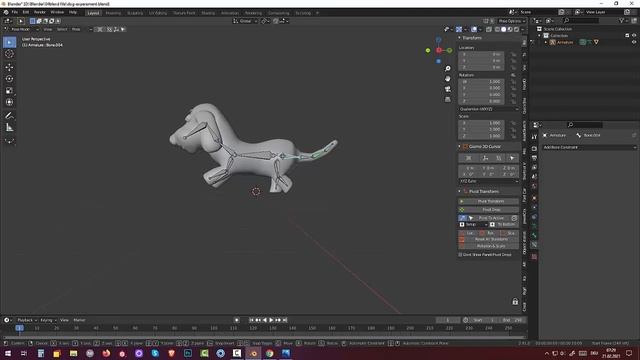Click the Blender logo menu icon
The image size is (640, 360).
tap(6, 12)
